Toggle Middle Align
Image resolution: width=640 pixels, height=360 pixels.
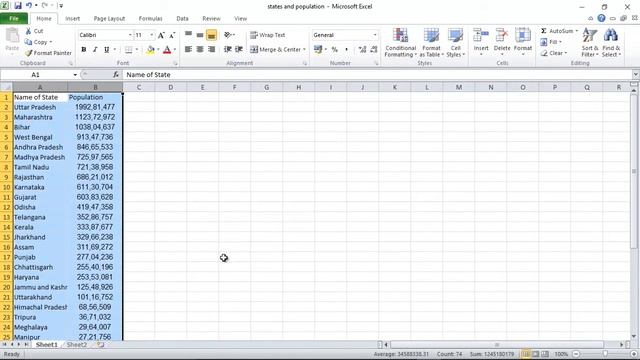(200, 35)
